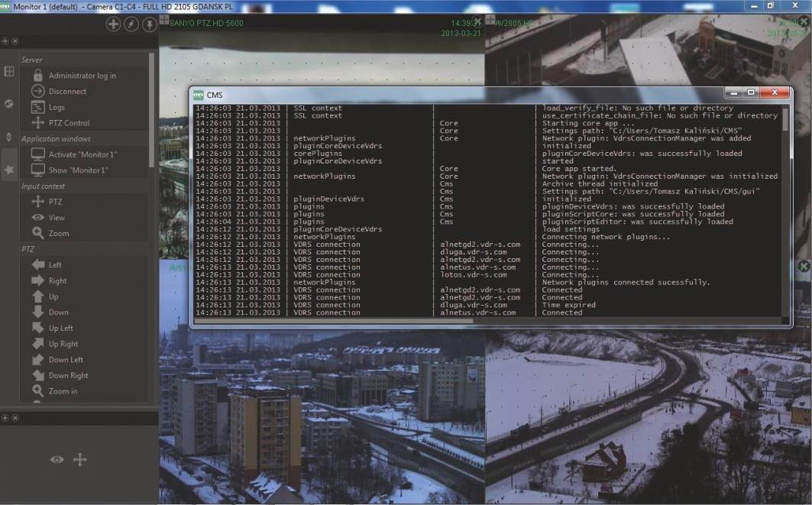Click PTZ Zoom in
The height and width of the screenshot is (505, 812).
63,391
